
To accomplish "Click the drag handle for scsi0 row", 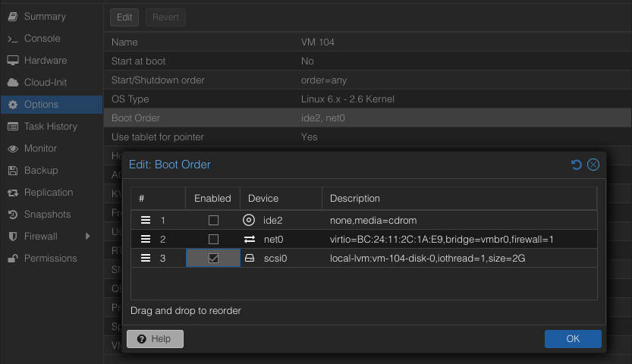I will coord(146,258).
